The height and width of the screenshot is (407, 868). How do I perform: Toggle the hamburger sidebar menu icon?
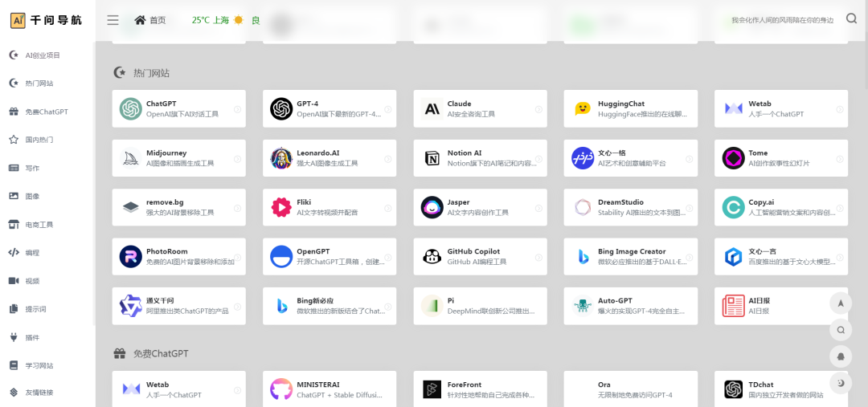coord(113,20)
